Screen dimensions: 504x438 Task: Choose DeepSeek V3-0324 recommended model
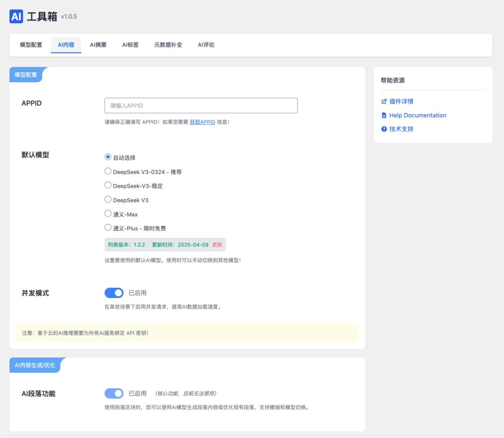click(108, 171)
